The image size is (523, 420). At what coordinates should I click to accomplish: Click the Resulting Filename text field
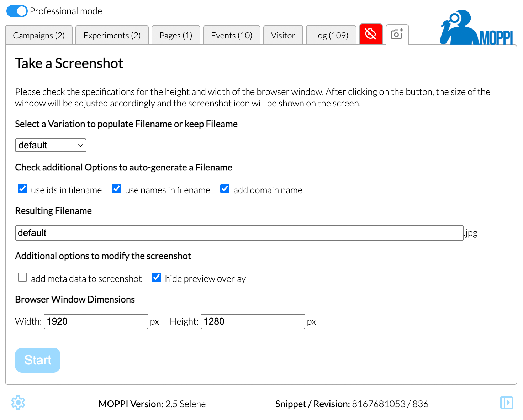(239, 233)
